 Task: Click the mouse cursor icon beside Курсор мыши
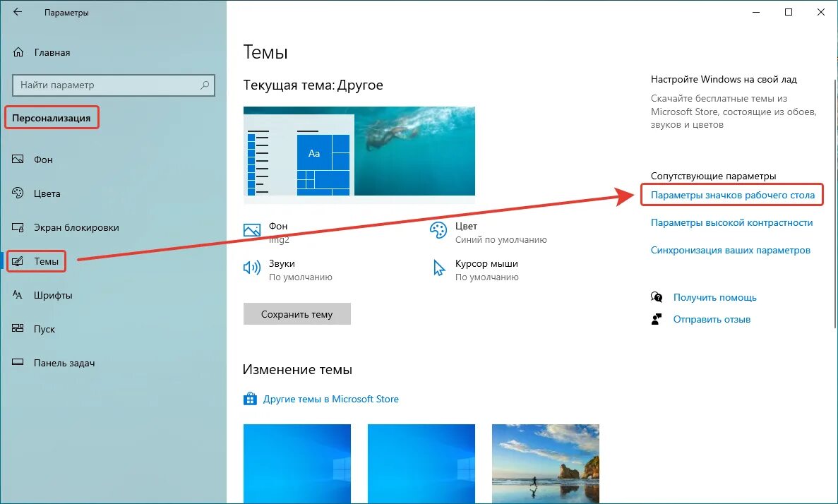439,268
